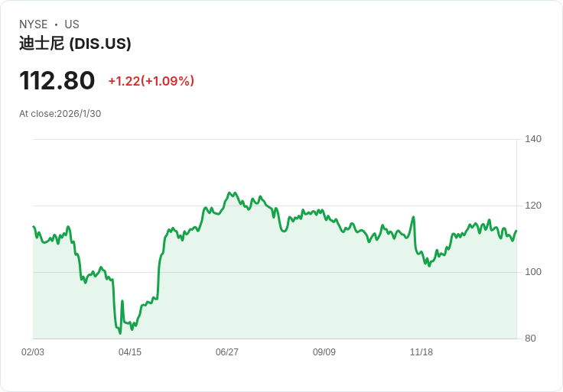Click the 04/15 date on x-axis
The image size is (563, 392).
tap(130, 352)
